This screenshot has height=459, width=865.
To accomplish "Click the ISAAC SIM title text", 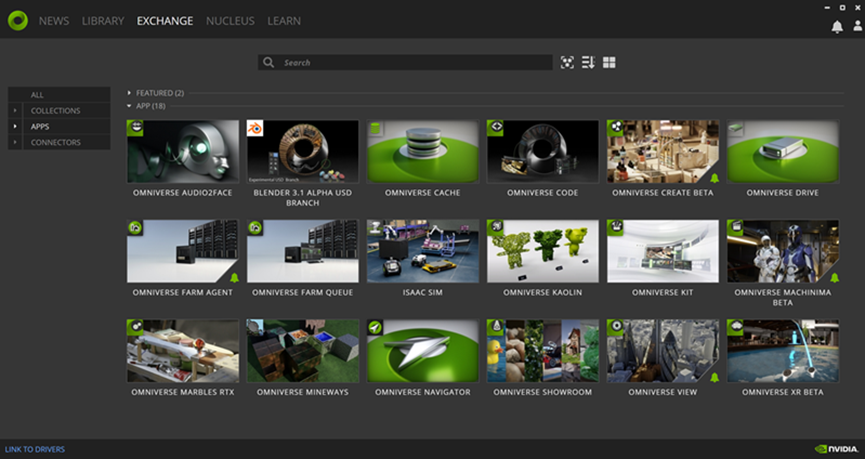I will pyautogui.click(x=423, y=292).
